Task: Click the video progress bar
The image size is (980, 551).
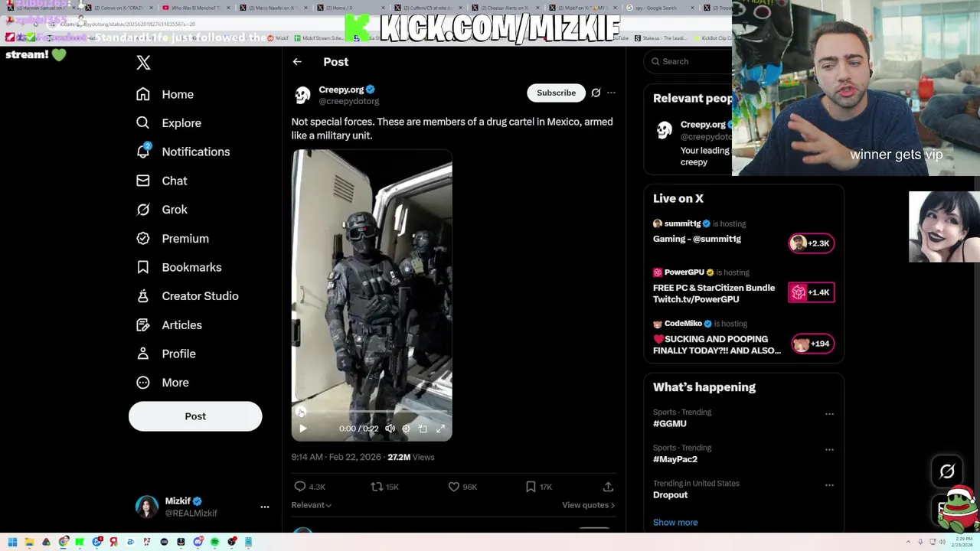Action: (x=371, y=413)
